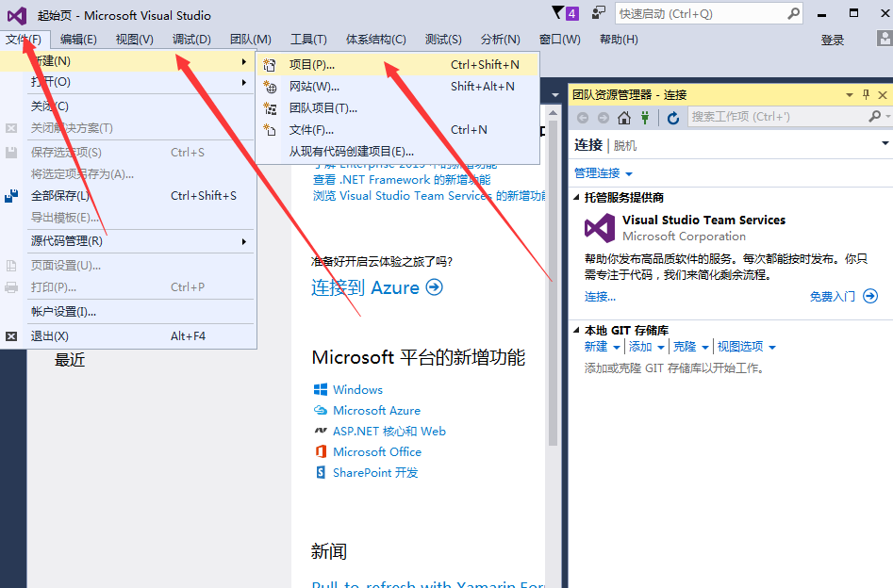Open the 工具(T) menu
The height and width of the screenshot is (588, 893).
(308, 40)
